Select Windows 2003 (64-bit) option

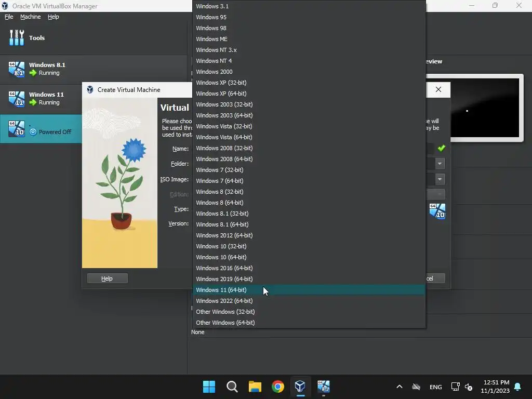(309, 115)
